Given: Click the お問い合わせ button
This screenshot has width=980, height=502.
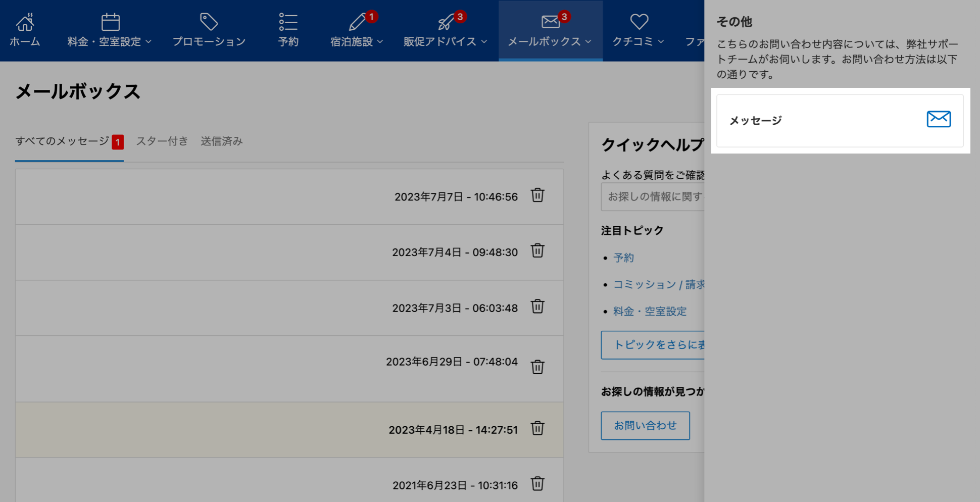Looking at the screenshot, I should 645,426.
